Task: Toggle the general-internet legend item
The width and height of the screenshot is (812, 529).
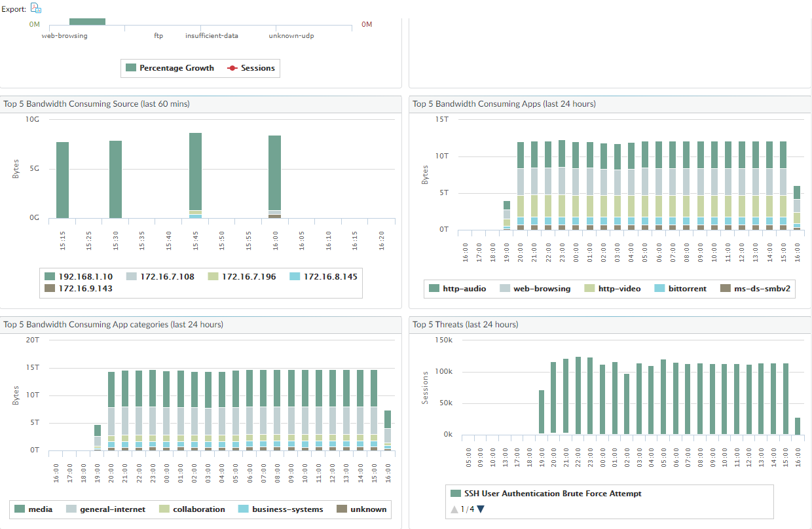Action: click(x=113, y=509)
